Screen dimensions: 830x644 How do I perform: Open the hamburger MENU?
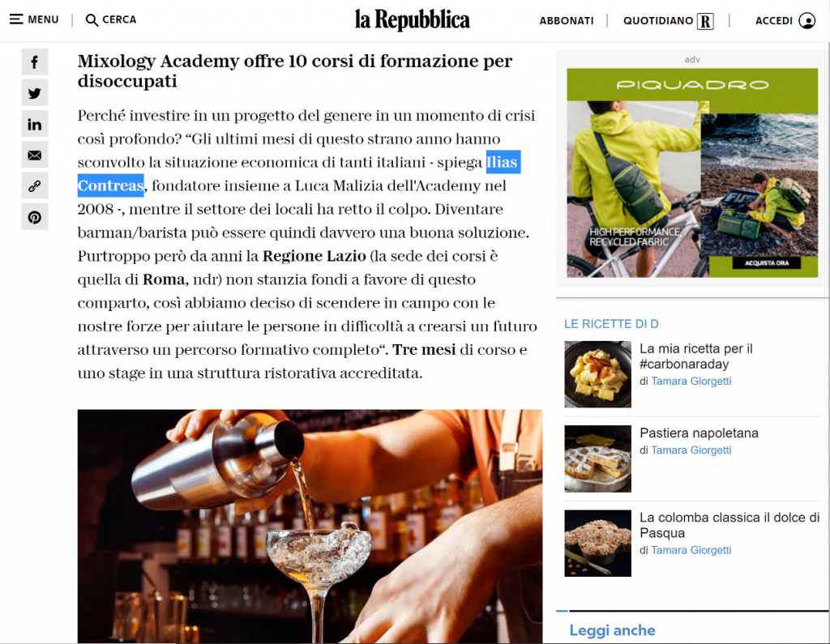pyautogui.click(x=34, y=19)
